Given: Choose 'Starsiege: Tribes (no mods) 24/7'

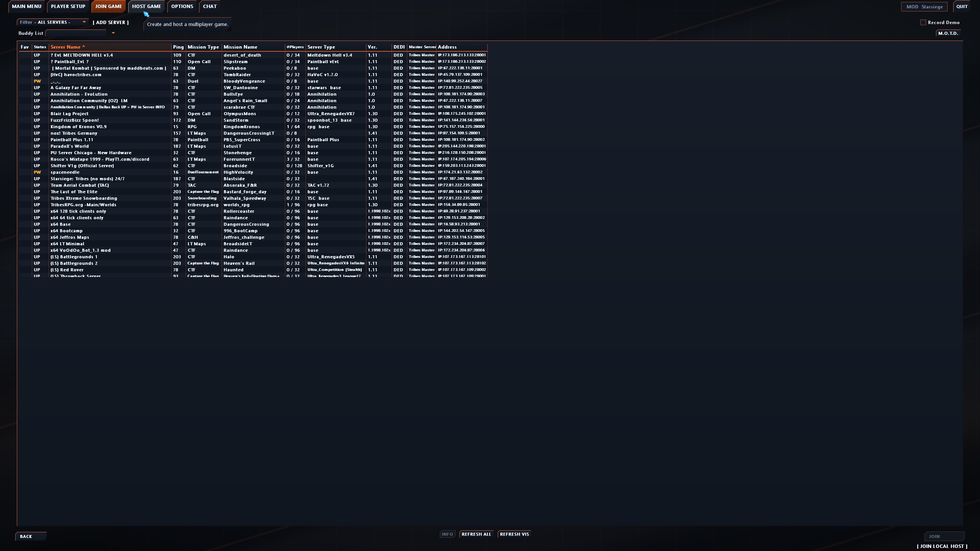Looking at the screenshot, I should point(253,179).
